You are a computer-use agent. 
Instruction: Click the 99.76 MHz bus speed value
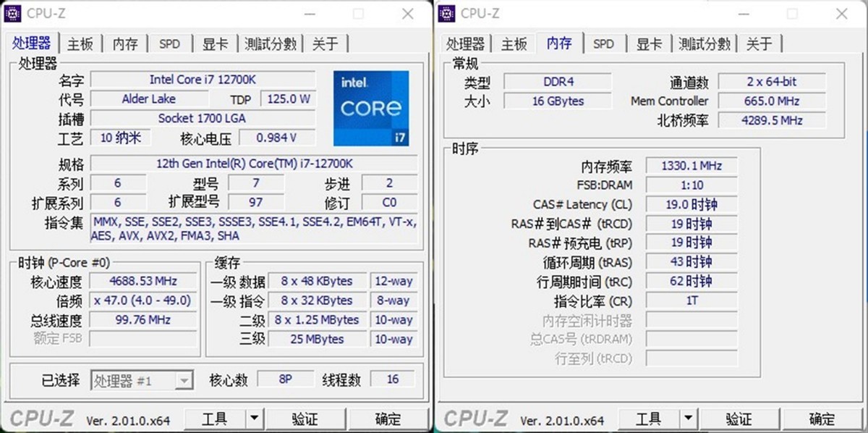[143, 320]
